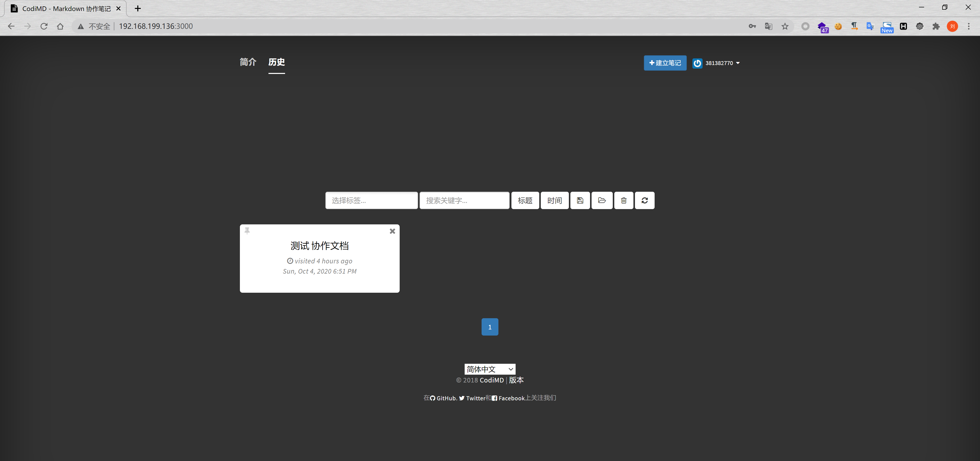
Task: Open the browser extensions puzzle icon
Action: coord(936,26)
